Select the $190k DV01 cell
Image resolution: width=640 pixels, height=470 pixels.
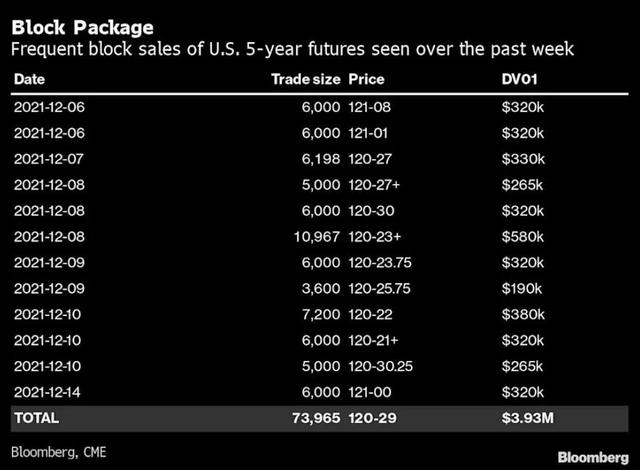pos(523,288)
